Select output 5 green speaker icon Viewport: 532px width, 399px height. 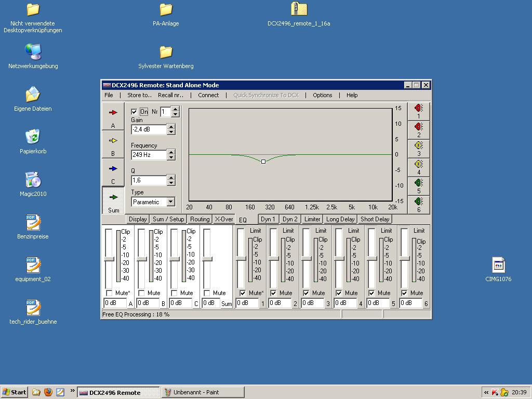click(419, 186)
